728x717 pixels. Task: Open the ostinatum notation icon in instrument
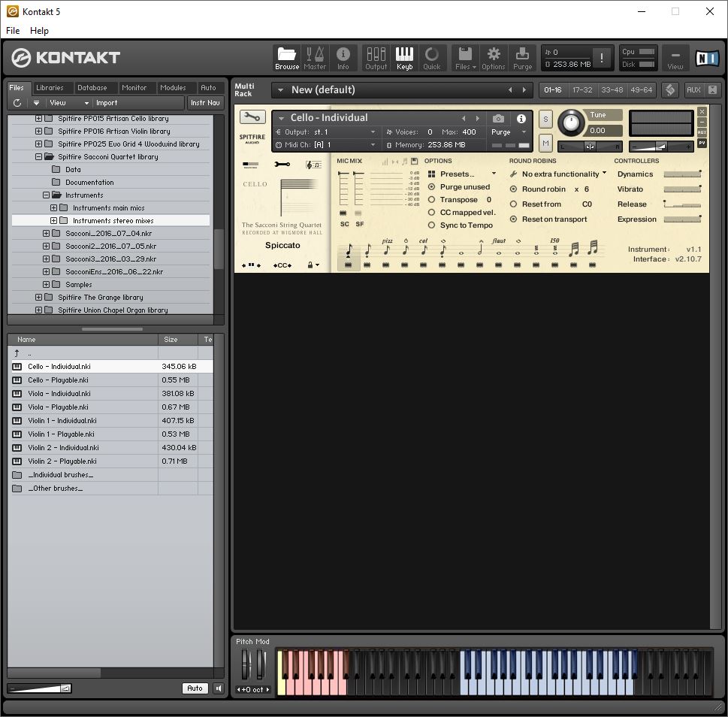tap(314, 165)
